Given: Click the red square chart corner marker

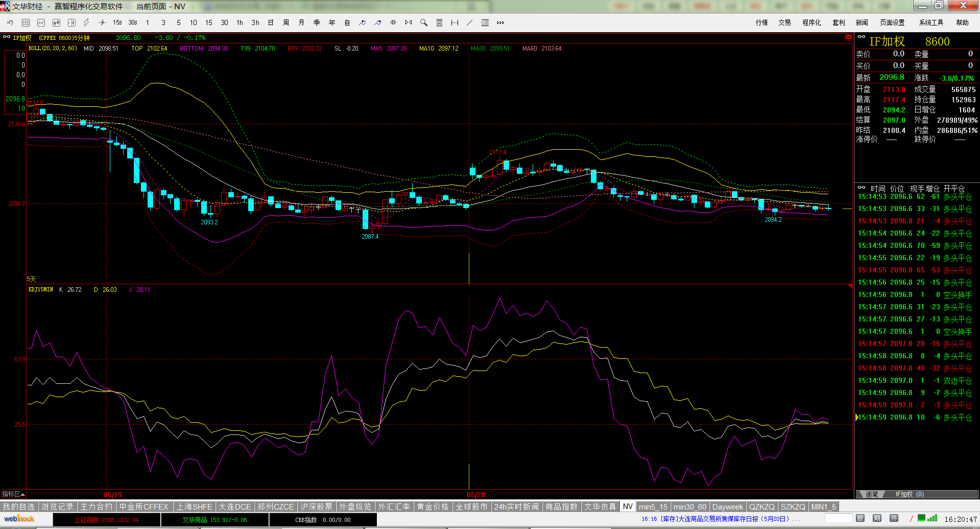Looking at the screenshot, I should 849,37.
